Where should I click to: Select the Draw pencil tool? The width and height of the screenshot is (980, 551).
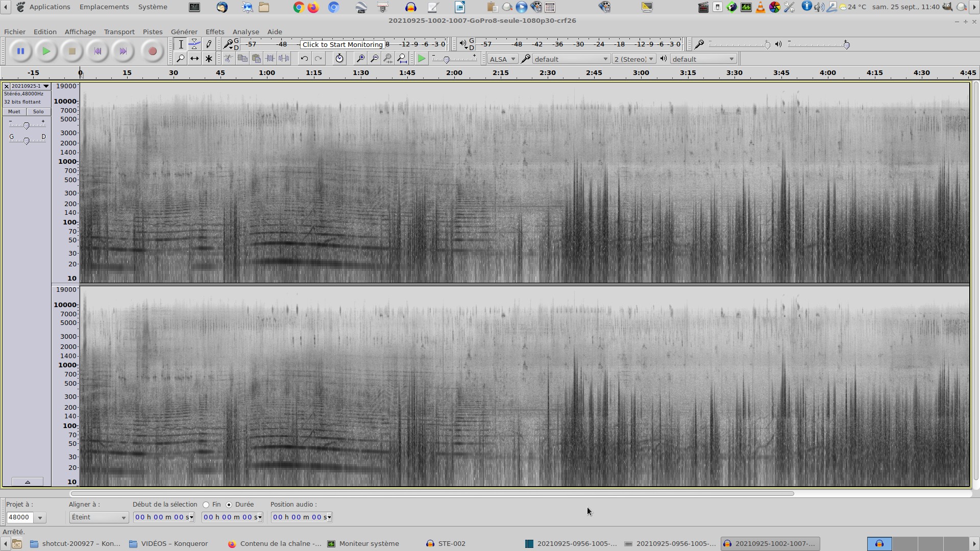tap(209, 44)
